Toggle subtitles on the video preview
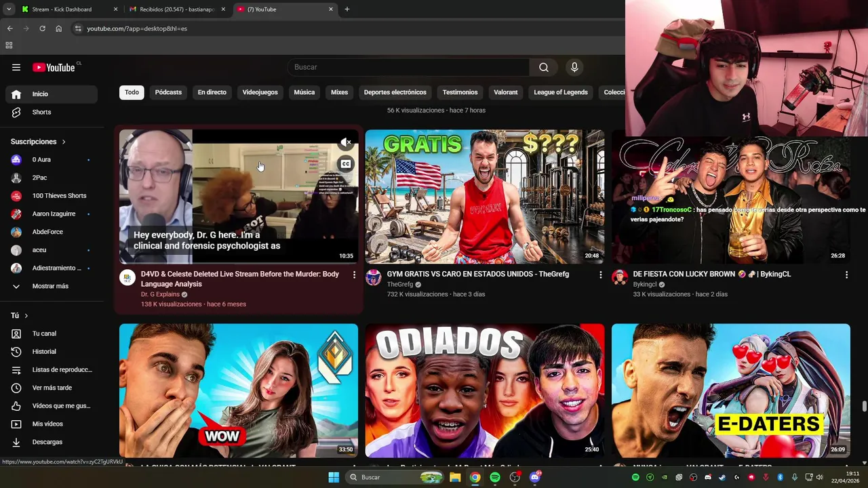Viewport: 868px width, 488px height. (x=346, y=164)
